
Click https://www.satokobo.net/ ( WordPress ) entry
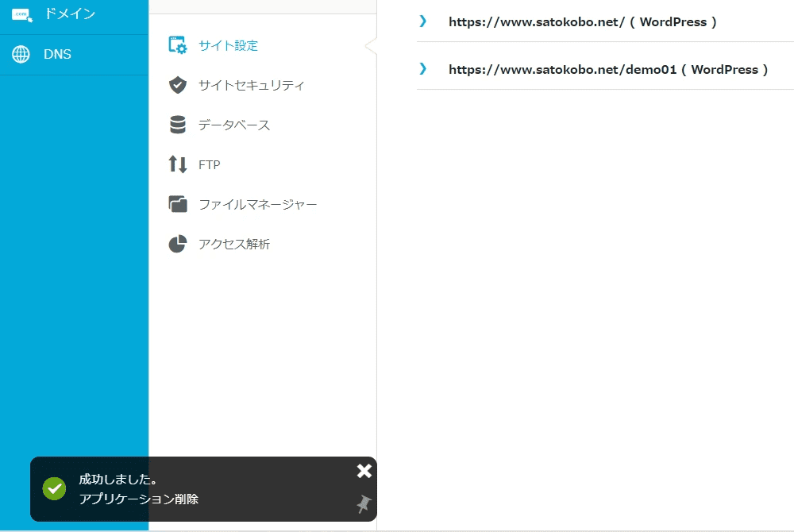tap(582, 21)
